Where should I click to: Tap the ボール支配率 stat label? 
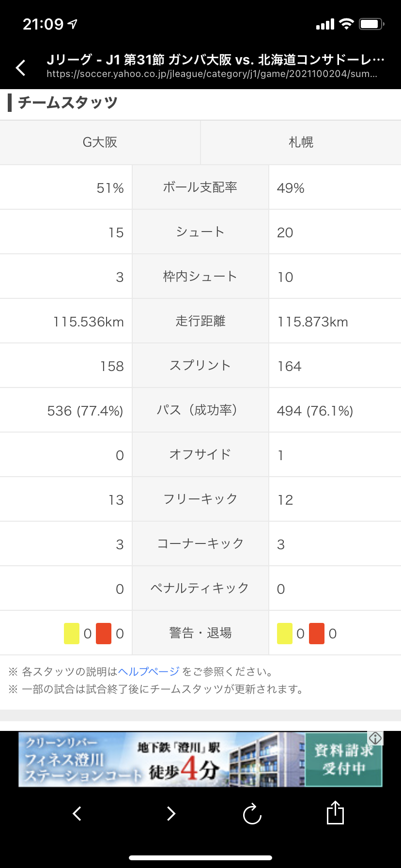click(x=200, y=187)
